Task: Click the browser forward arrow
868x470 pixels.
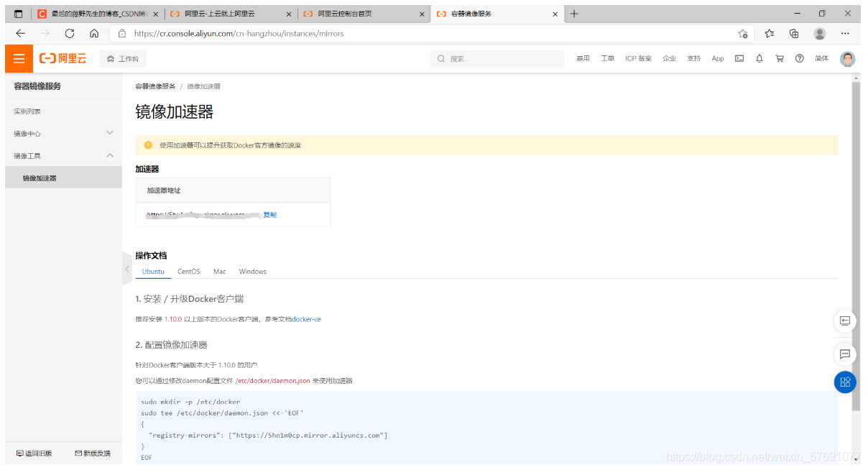Action: [x=45, y=33]
